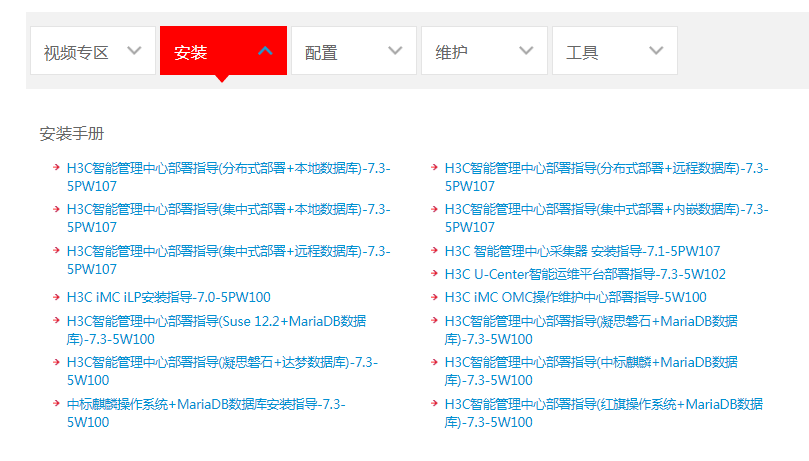Viewport: 809px width, 461px height.
Task: Click arrow bullet beside iMC iLP安装指导 link
Action: coord(56,297)
